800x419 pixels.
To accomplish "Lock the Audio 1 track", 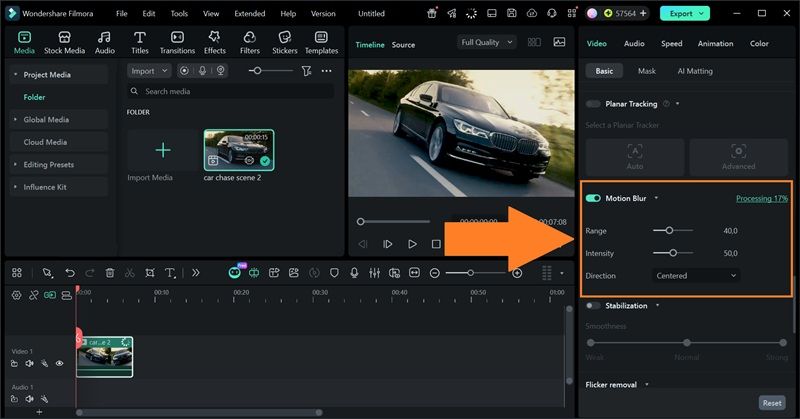I will coord(14,399).
